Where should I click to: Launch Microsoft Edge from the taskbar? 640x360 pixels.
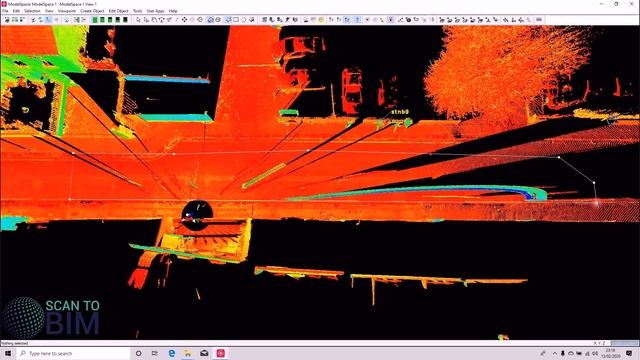172,353
